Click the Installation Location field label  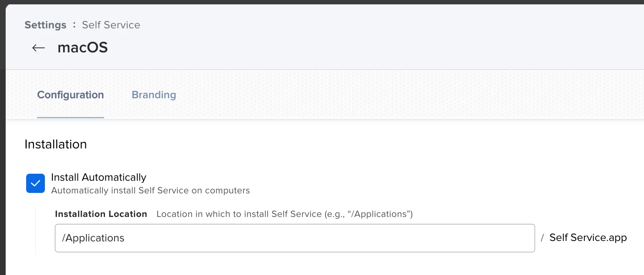pos(101,214)
